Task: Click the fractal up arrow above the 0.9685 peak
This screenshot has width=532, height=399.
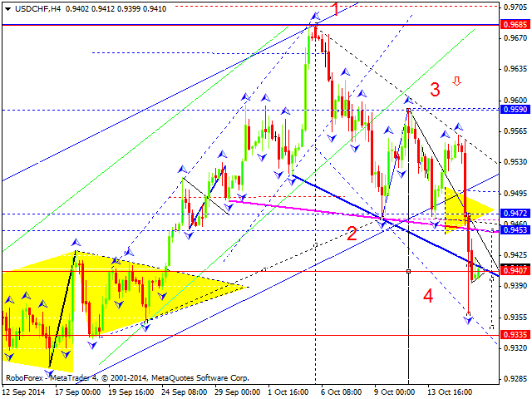Action: point(316,16)
